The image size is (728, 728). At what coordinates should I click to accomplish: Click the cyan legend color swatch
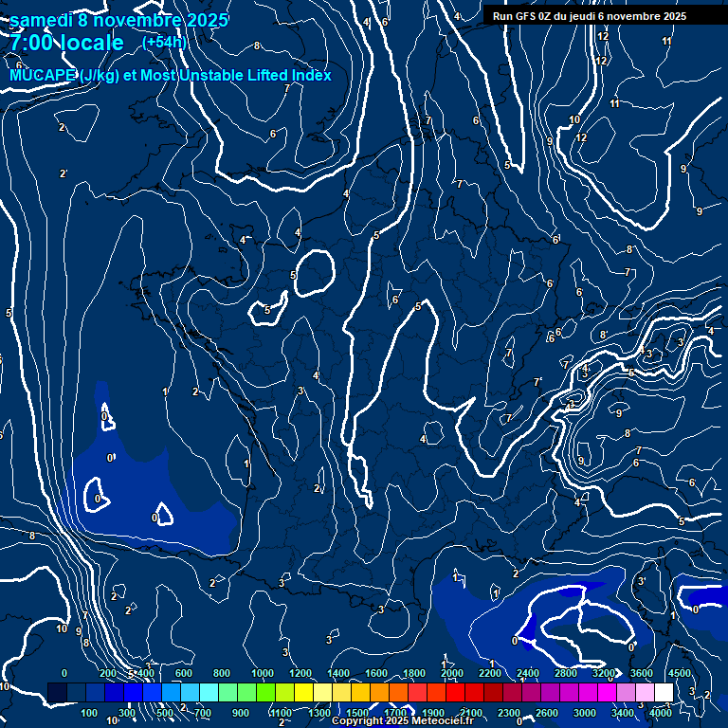(209, 692)
